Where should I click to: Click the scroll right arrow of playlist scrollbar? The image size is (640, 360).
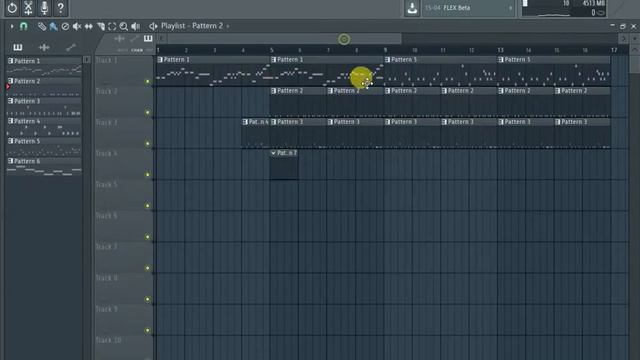click(623, 39)
